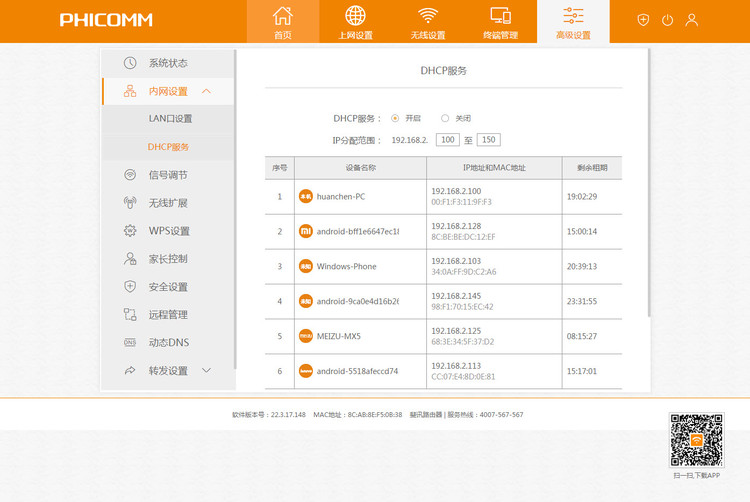
Task: Click the IP range start field 100
Action: tap(447, 140)
